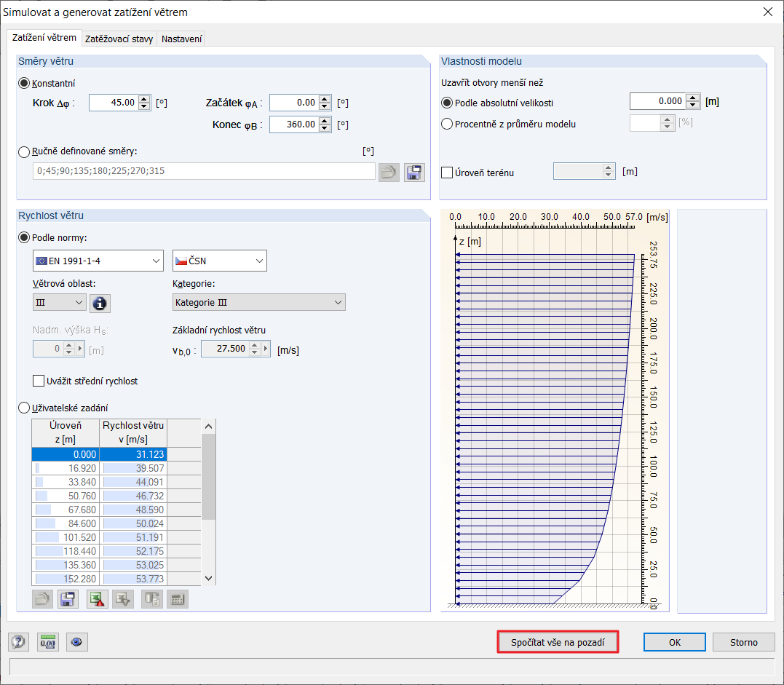
Task: Save the wind velocity table to file
Action: coord(66,598)
